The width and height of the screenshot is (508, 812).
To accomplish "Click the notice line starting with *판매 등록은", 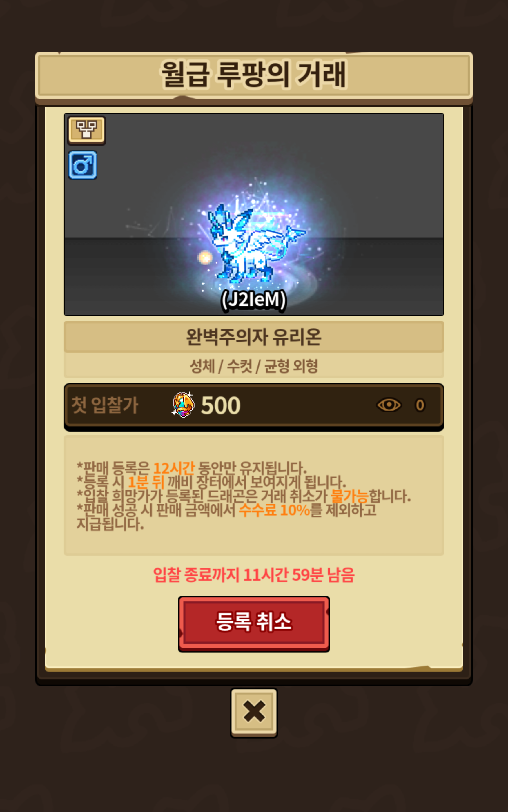I will point(191,467).
